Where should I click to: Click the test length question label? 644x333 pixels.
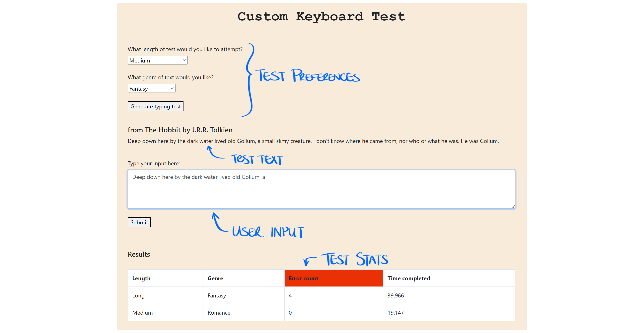click(185, 49)
